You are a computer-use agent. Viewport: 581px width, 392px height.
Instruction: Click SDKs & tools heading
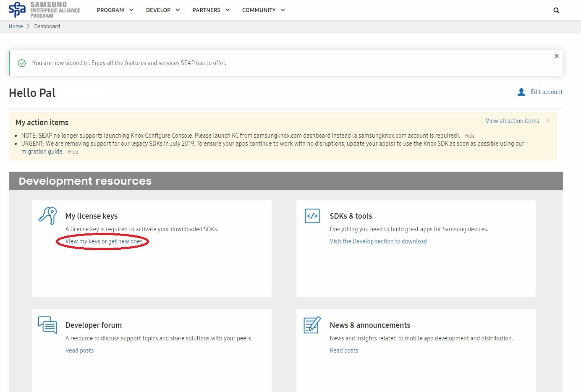click(351, 216)
